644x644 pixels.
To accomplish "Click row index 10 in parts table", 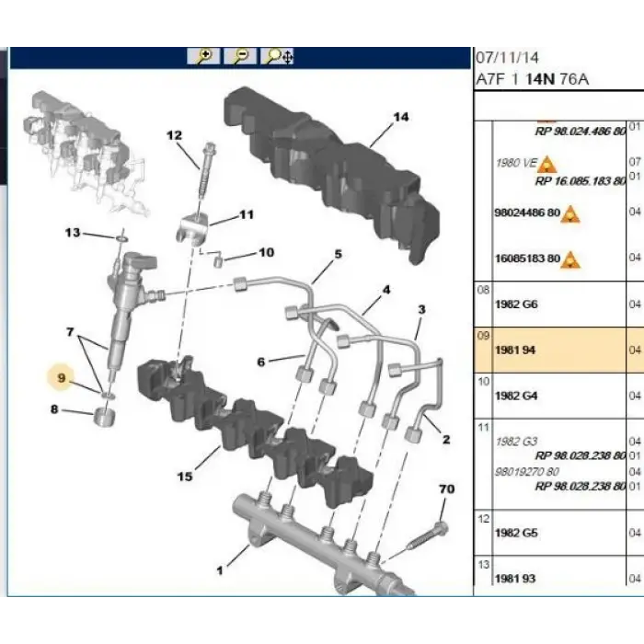I will click(x=483, y=382).
